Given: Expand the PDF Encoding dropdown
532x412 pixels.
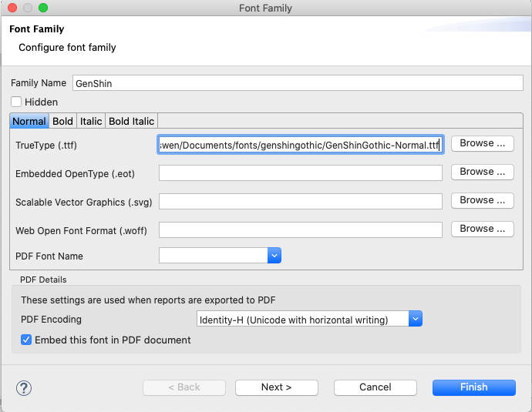Looking at the screenshot, I should click(x=416, y=319).
